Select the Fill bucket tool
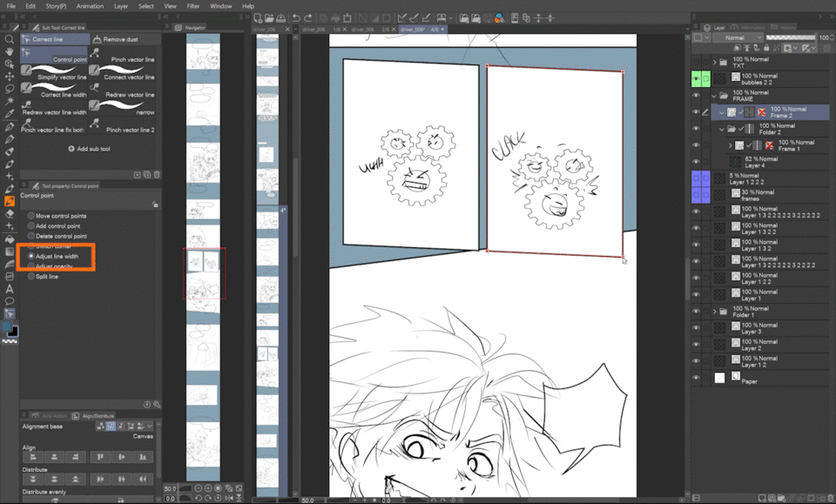Viewport: 836px width, 504px height. point(9,239)
